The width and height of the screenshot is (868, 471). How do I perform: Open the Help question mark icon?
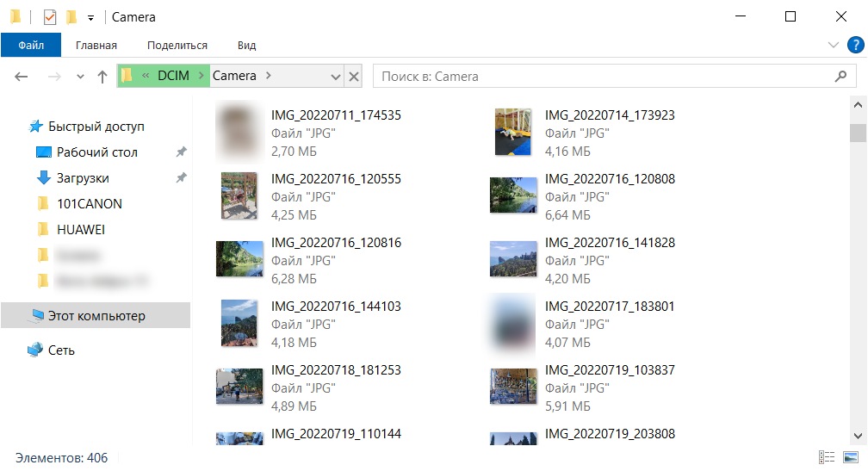(x=854, y=45)
